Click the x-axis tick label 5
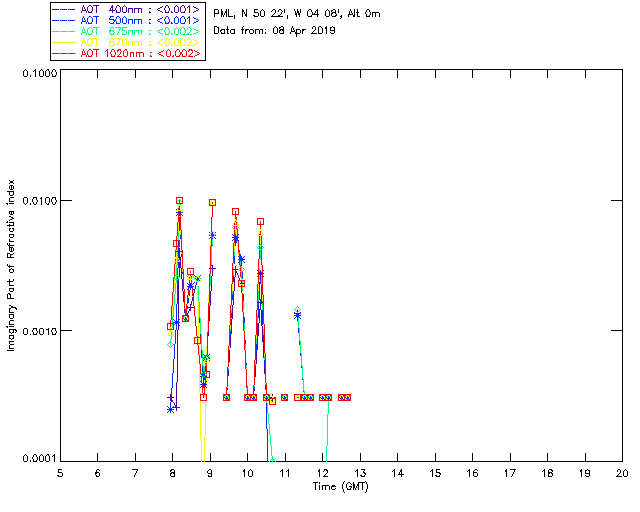The width and height of the screenshot is (640, 512). (60, 472)
